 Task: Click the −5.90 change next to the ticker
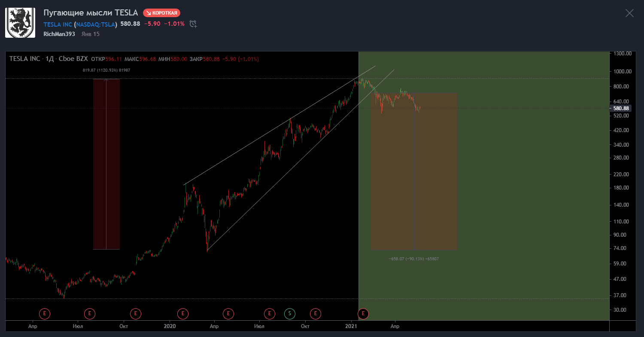[x=152, y=24]
